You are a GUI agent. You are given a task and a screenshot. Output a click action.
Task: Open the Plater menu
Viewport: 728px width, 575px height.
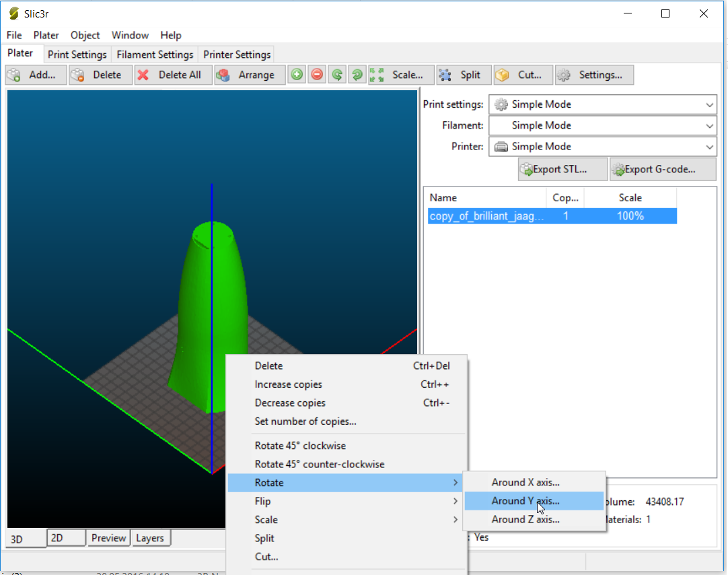tap(46, 35)
